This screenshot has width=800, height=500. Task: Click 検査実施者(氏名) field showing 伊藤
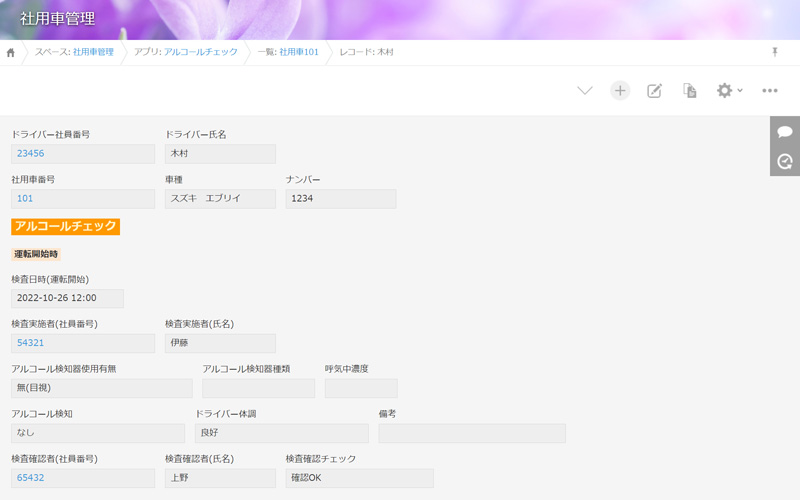tap(220, 343)
